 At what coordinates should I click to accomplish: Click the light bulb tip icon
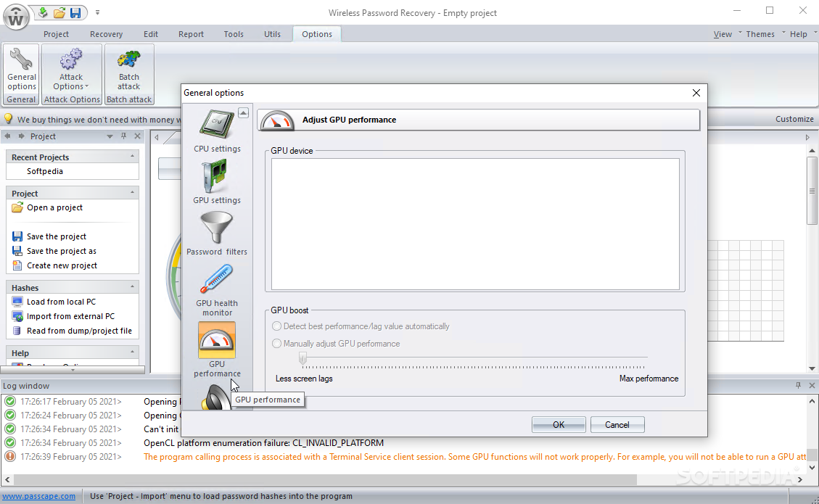coord(9,119)
